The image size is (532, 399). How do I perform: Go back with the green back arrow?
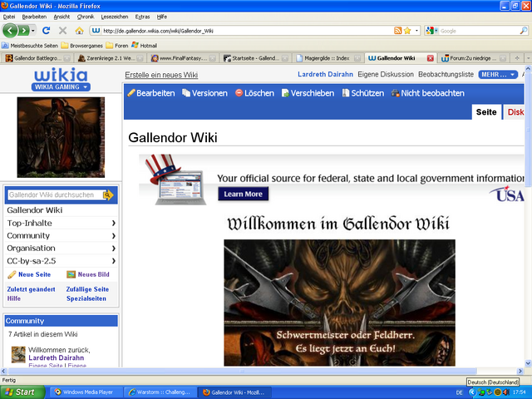10,31
